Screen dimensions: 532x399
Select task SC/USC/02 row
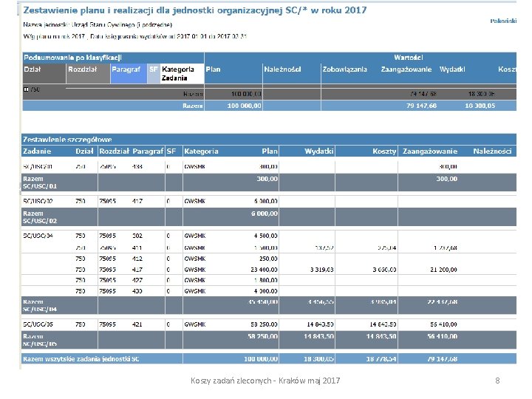pos(269,201)
